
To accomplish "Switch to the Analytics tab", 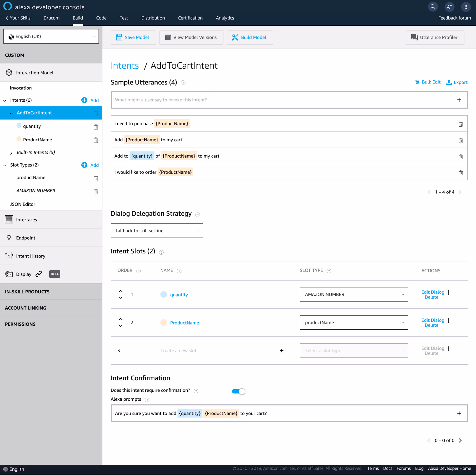I will pos(225,18).
